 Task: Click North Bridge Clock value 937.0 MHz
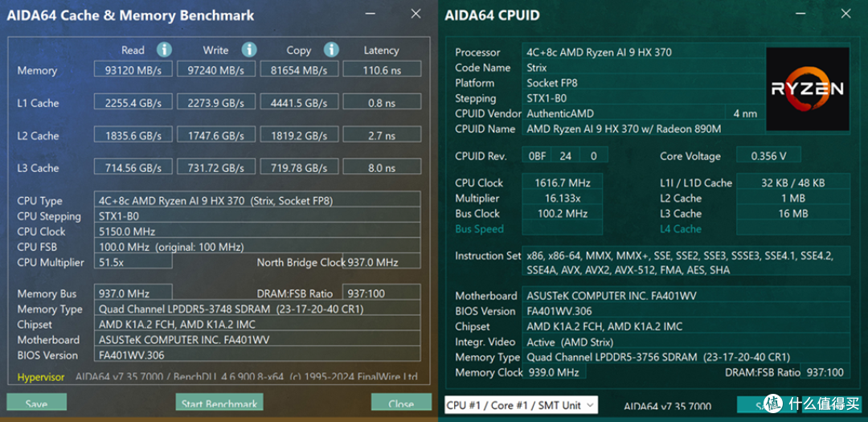pyautogui.click(x=382, y=262)
